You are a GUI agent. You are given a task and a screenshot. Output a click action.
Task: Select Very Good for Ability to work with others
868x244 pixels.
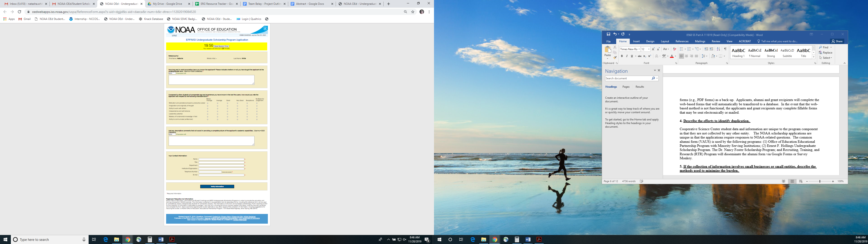point(237,108)
